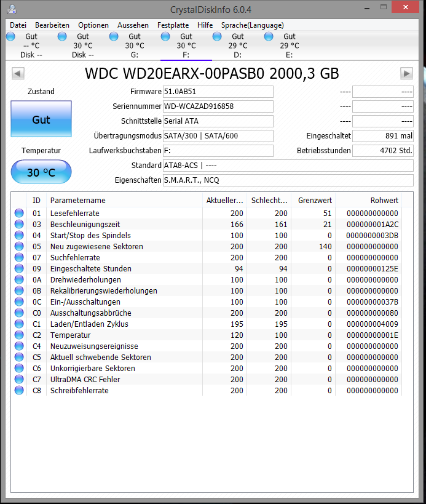The width and height of the screenshot is (426, 504).
Task: Click status orb for Schreibfehlerrate row
Action: point(19,390)
